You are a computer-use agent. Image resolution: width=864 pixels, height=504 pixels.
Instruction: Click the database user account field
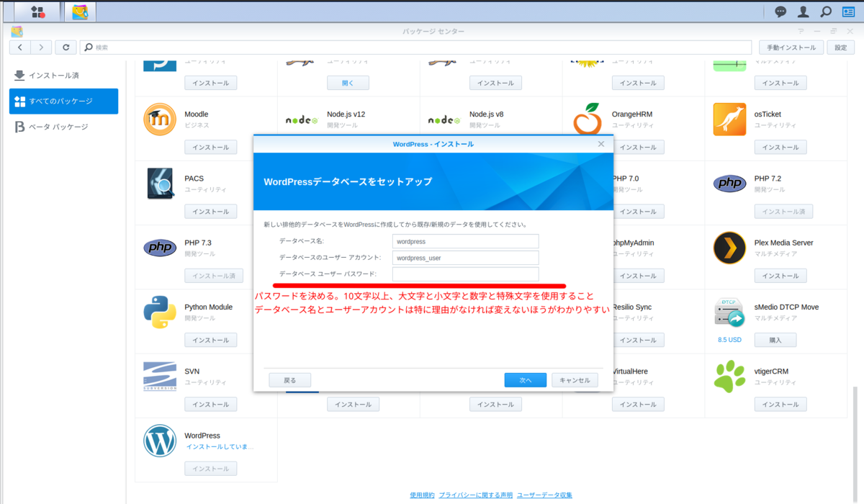coord(465,258)
